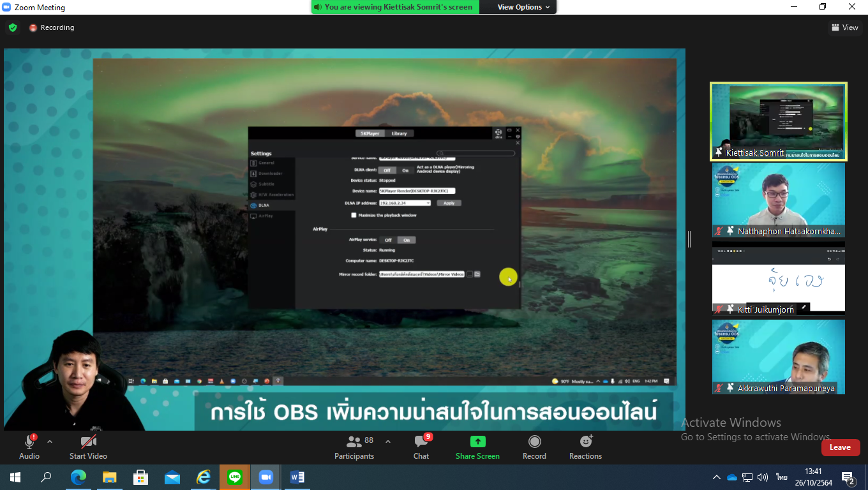Open the Chat panel
The image size is (868, 490).
[421, 447]
